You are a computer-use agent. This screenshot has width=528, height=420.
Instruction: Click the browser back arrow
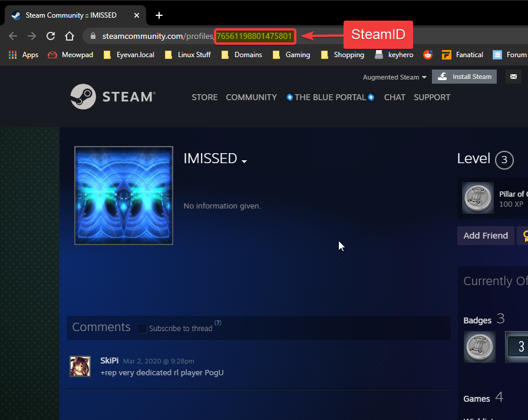pyautogui.click(x=13, y=36)
